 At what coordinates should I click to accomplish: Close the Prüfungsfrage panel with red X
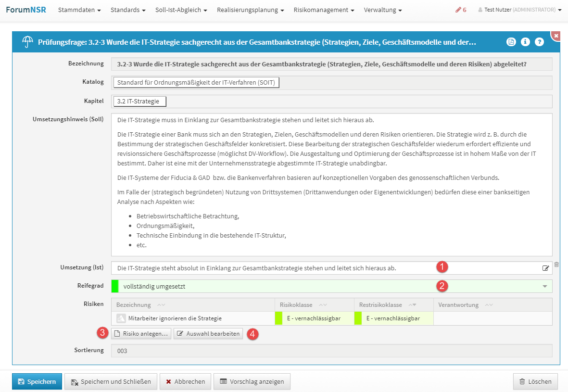click(556, 36)
